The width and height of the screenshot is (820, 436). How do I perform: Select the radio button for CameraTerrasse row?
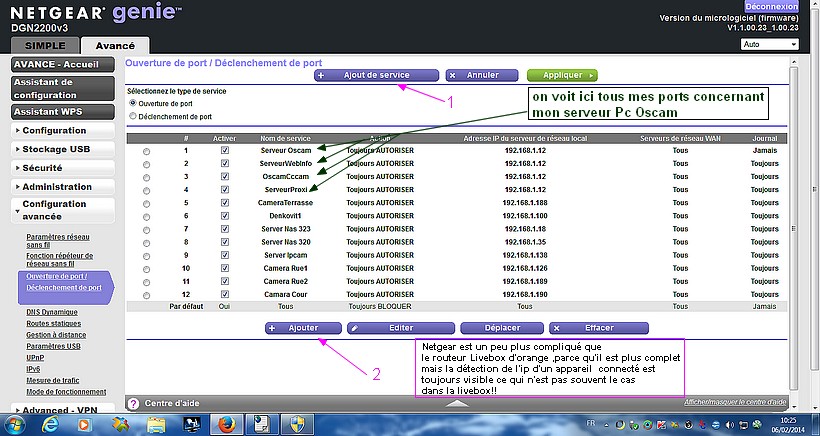147,203
